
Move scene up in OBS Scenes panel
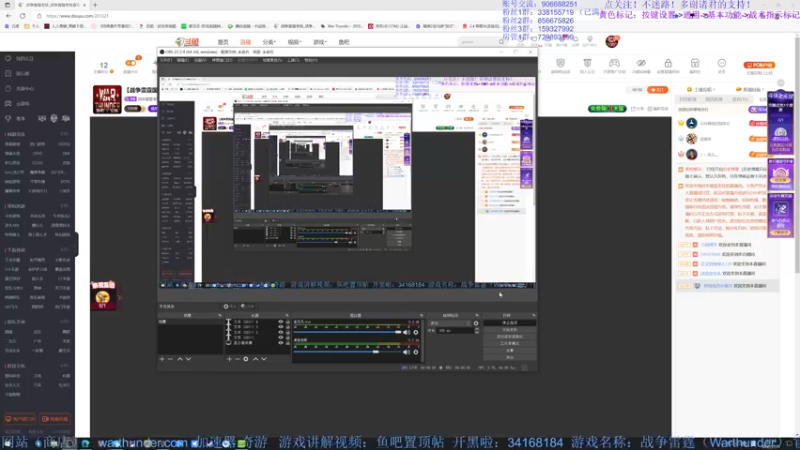tap(180, 359)
